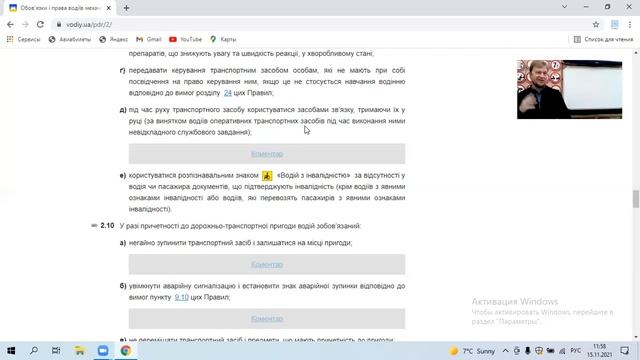Open the Windows Start menu

[11, 351]
